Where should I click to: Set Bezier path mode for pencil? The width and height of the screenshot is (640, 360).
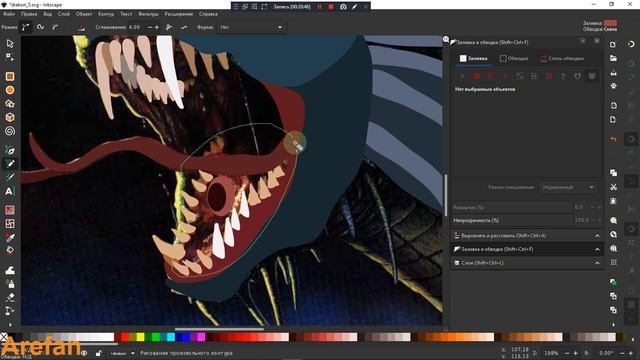click(x=26, y=27)
